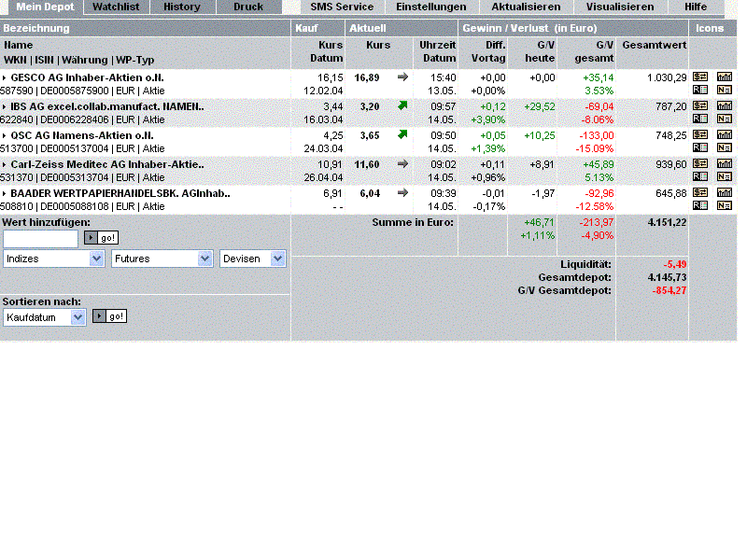This screenshot has width=747, height=560.
Task: Click the R list icon for Carl-Zeiss Meditec
Action: pyautogui.click(x=699, y=176)
